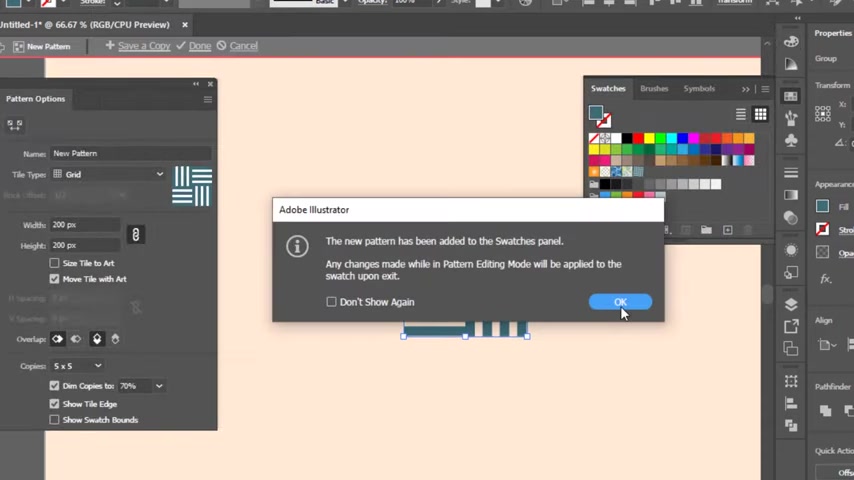Image resolution: width=854 pixels, height=480 pixels.
Task: Select the pure red swatch
Action: click(638, 138)
